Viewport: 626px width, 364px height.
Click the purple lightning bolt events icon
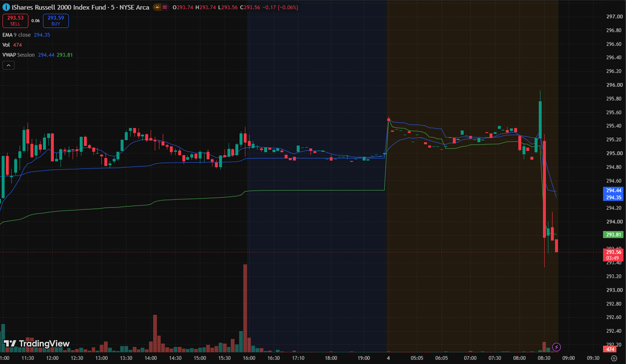pos(556,347)
